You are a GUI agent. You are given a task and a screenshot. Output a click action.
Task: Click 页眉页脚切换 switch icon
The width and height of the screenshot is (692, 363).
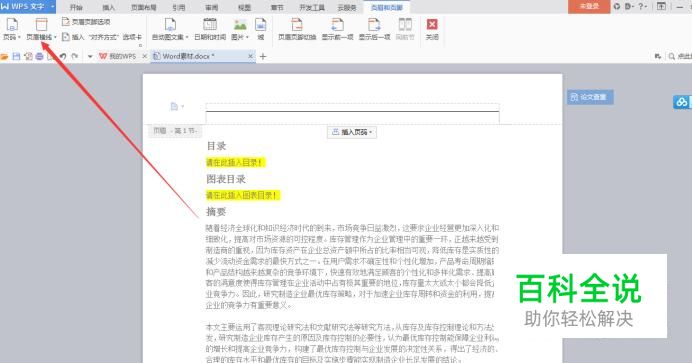click(x=297, y=25)
